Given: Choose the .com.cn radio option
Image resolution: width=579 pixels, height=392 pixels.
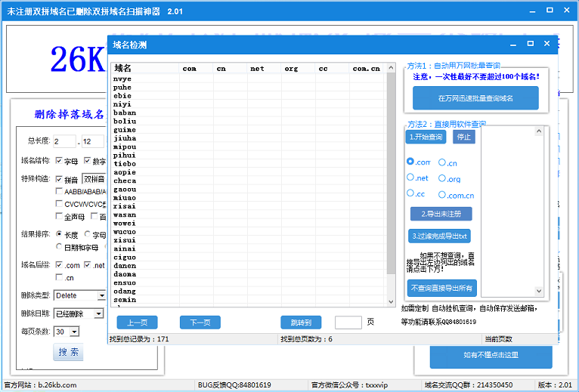Looking at the screenshot, I should pos(442,194).
